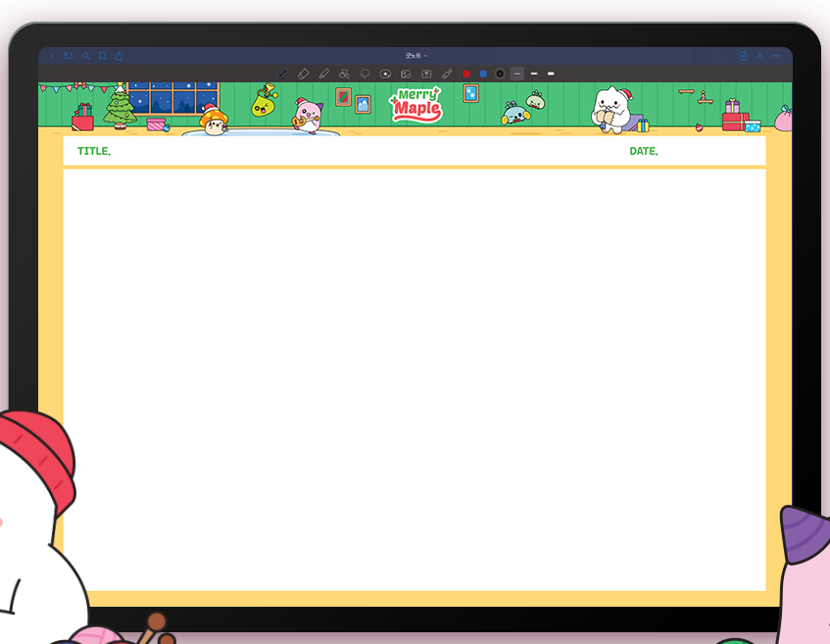Image resolution: width=830 pixels, height=644 pixels.
Task: Choose the thickest stroke width
Action: click(551, 74)
